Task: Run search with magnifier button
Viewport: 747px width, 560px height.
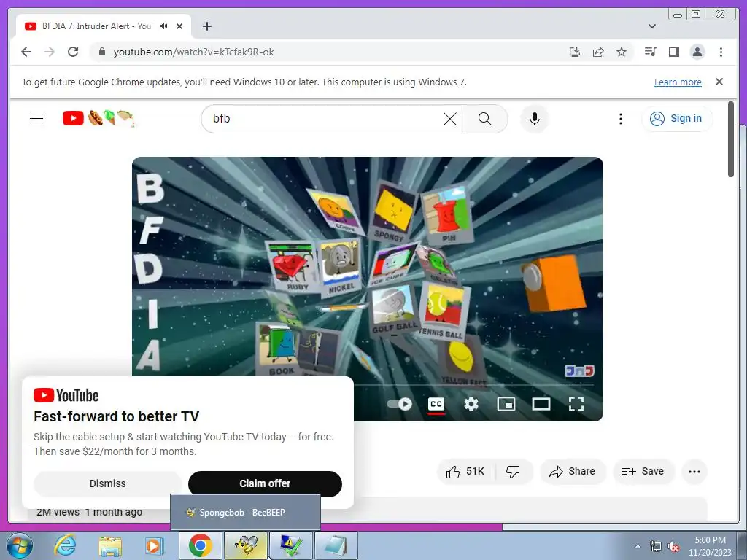Action: point(484,119)
